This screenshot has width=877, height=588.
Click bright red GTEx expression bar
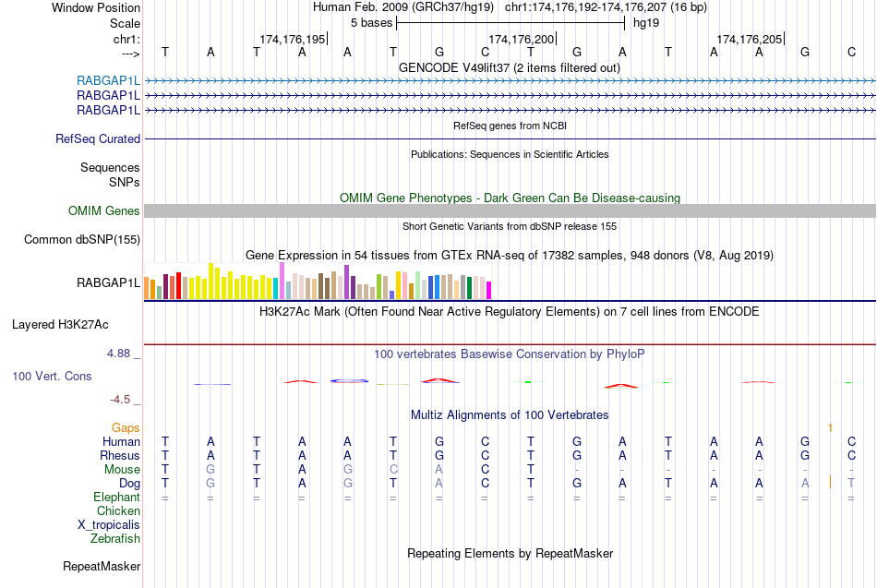click(x=178, y=286)
